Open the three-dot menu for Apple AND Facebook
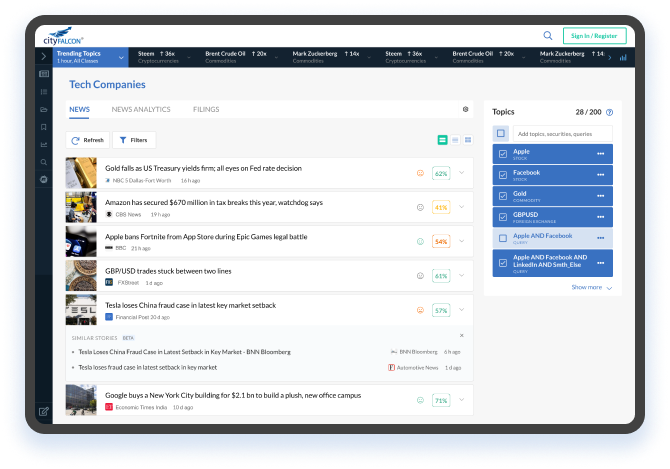The image size is (670, 469). (600, 238)
